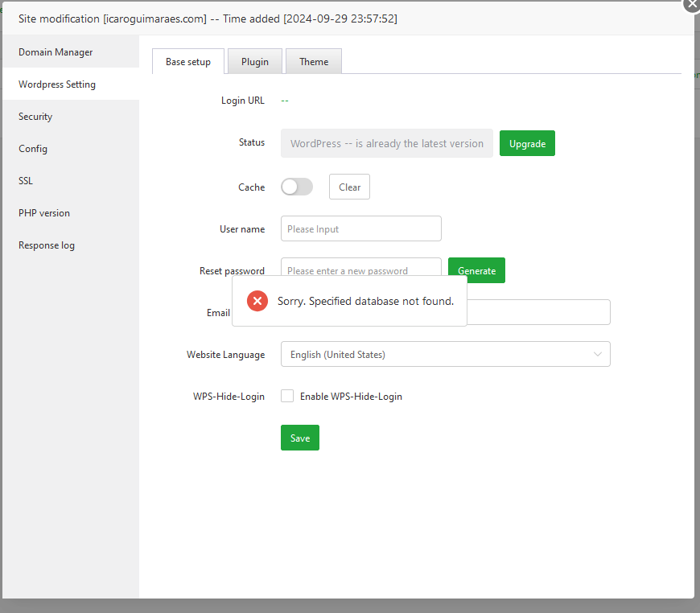Toggle the Cache switch

pyautogui.click(x=296, y=187)
